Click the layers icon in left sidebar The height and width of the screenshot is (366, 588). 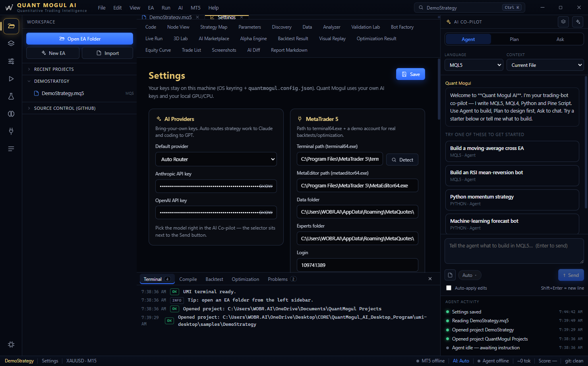[x=11, y=43]
